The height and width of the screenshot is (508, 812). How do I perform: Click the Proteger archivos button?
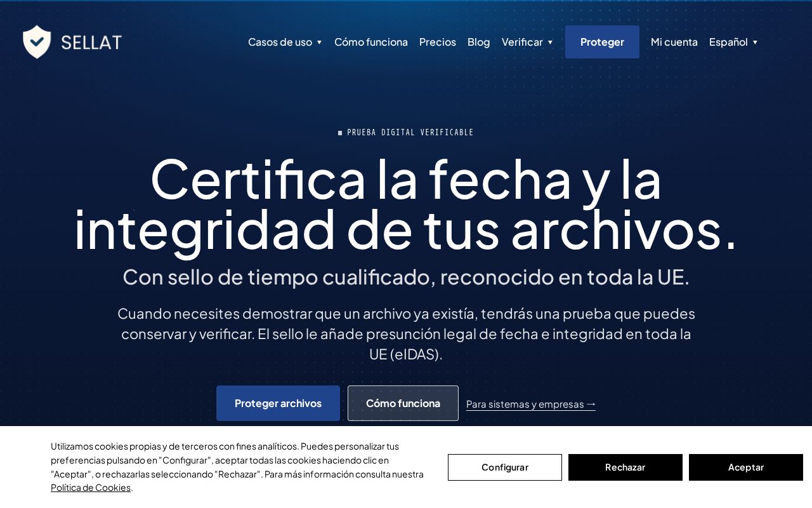pyautogui.click(x=278, y=403)
